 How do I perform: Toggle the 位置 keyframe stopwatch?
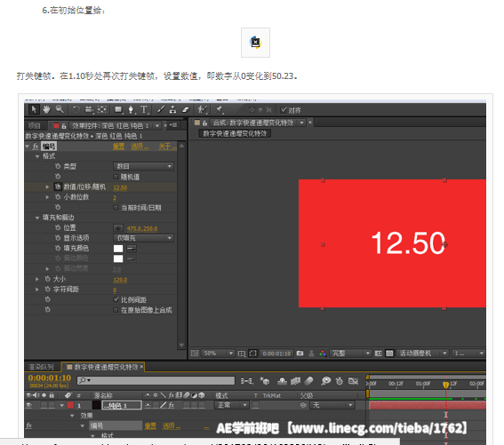click(x=58, y=227)
